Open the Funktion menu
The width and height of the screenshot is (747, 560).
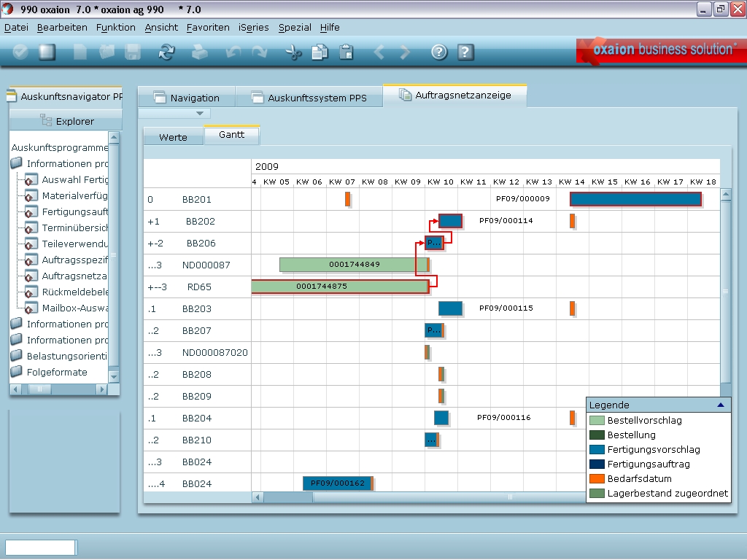click(115, 27)
